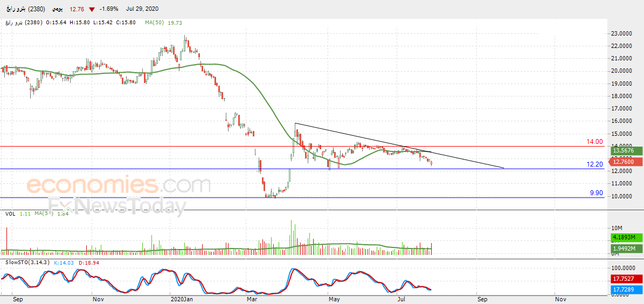
Task: Click the 23.0000 price axis label
Action: [622, 33]
